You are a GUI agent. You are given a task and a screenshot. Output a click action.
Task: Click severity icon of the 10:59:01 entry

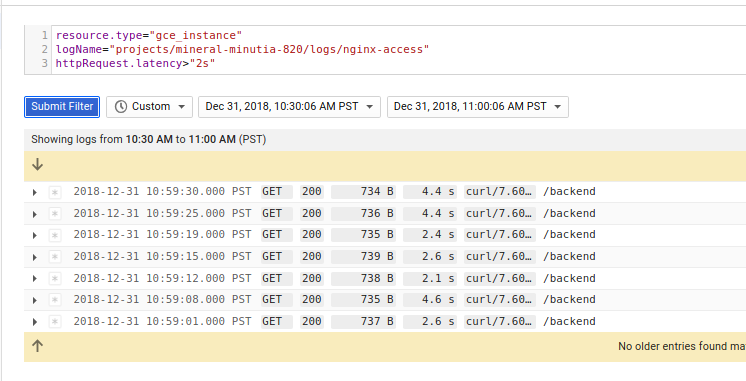(55, 322)
